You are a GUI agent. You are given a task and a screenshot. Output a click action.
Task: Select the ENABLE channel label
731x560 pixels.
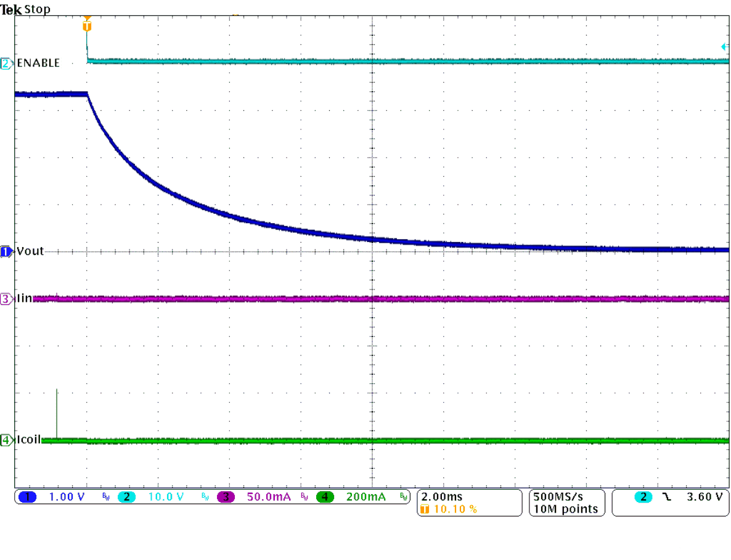39,62
